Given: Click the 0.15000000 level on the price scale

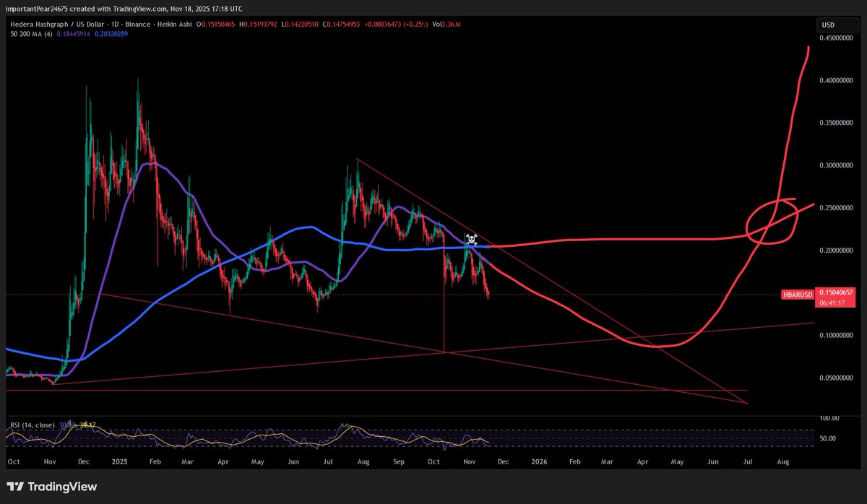Looking at the screenshot, I should [x=838, y=291].
